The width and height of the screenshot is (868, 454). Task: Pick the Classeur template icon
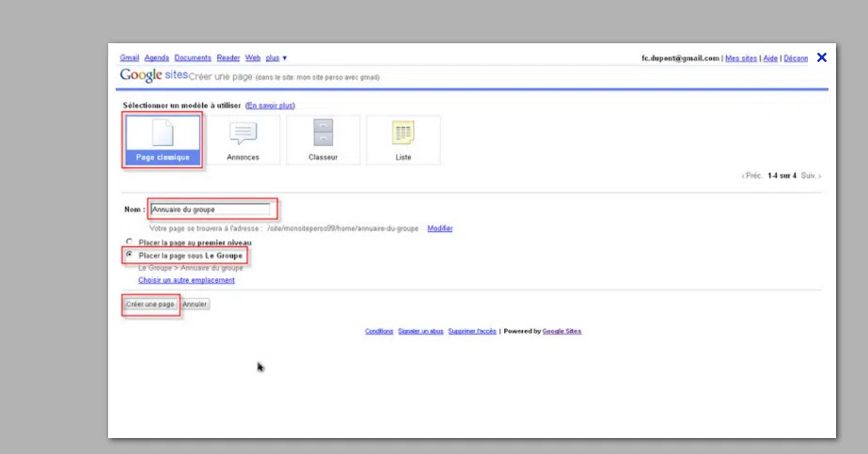pos(324,133)
